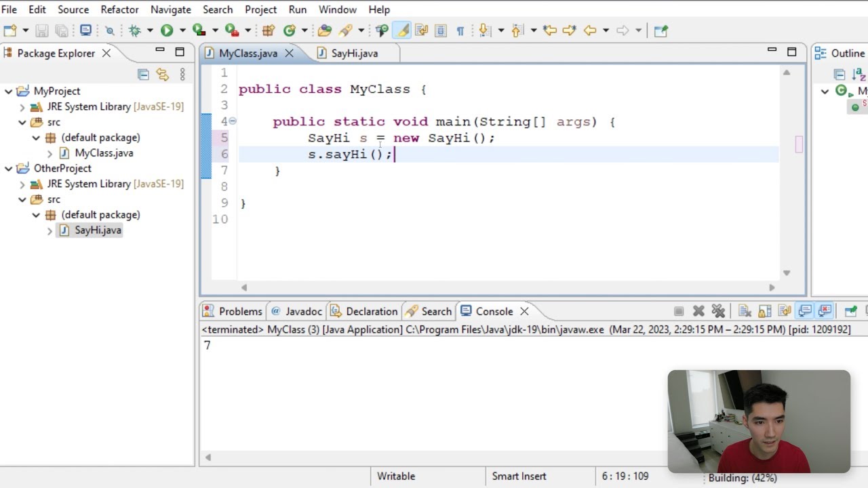Toggle Scroll Lock in the Console
Screen dimensions: 868x488
point(764,311)
